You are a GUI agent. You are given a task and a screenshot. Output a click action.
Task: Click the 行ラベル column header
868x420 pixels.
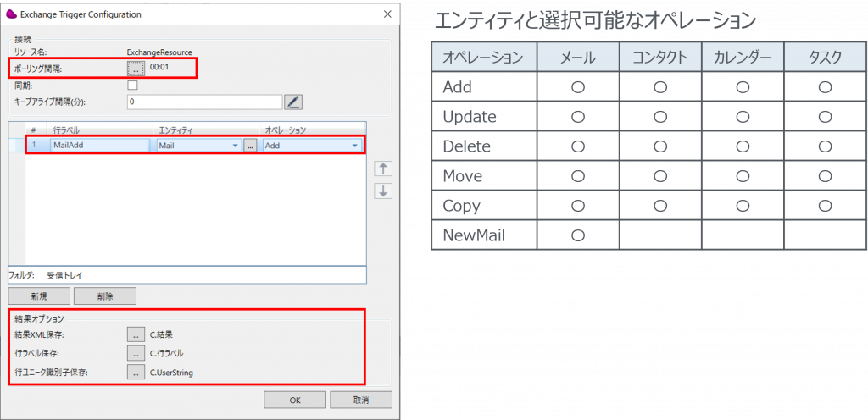(x=100, y=130)
